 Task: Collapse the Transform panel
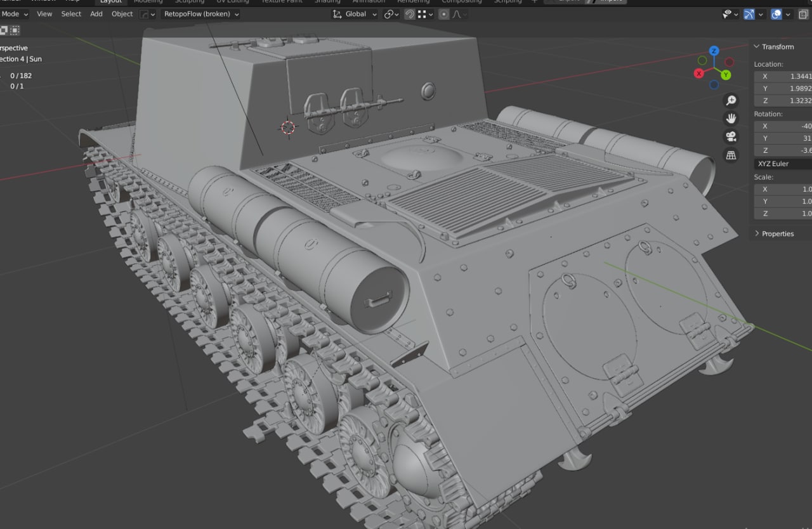[x=777, y=47]
